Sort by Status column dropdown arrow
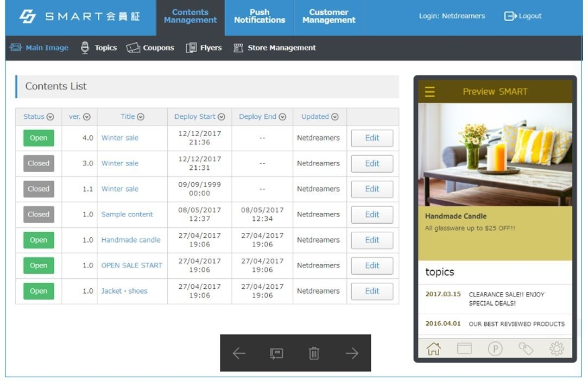Screen dimensions: 588x381 [x=50, y=117]
